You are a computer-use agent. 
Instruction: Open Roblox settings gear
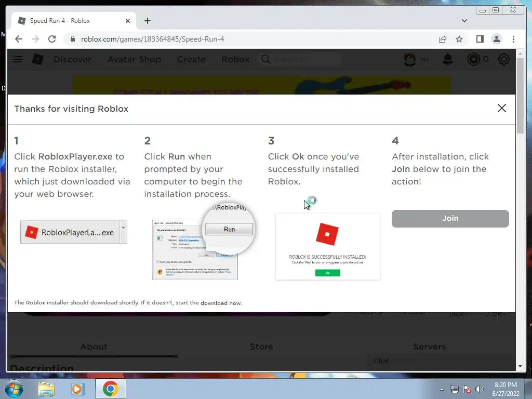coord(503,59)
